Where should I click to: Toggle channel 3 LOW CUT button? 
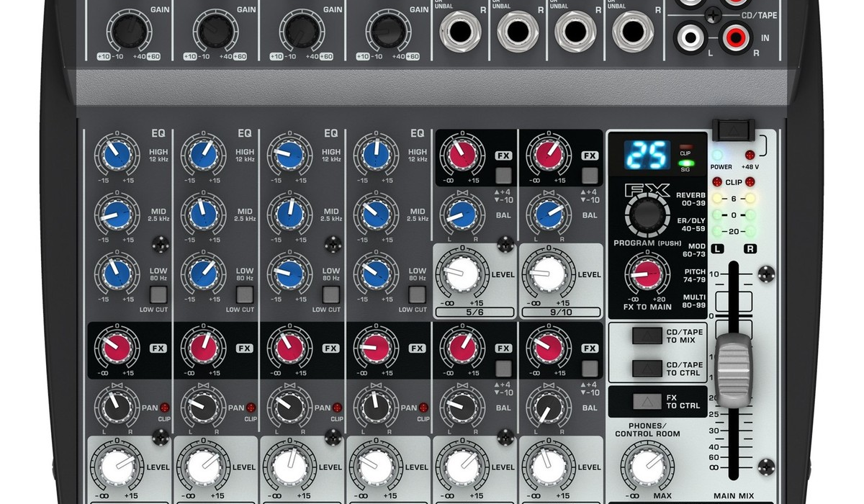(x=331, y=294)
